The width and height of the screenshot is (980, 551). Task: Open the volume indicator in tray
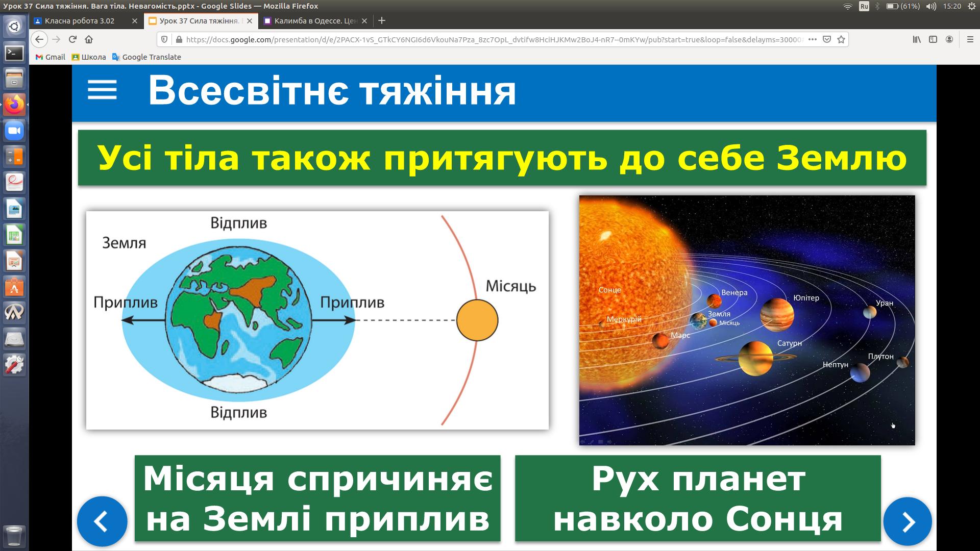(x=931, y=6)
